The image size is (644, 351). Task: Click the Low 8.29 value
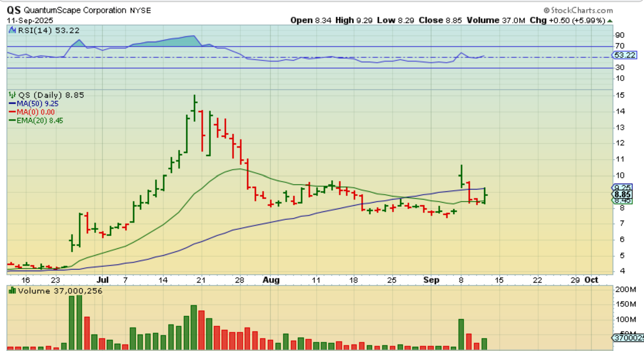(x=396, y=21)
